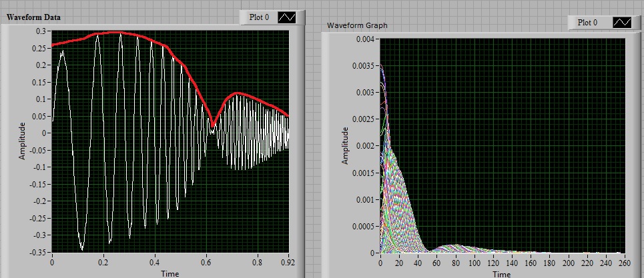Image resolution: width=644 pixels, height=278 pixels.
Task: Click the 220 x-axis tick on Waveform Graph
Action: pyautogui.click(x=587, y=263)
